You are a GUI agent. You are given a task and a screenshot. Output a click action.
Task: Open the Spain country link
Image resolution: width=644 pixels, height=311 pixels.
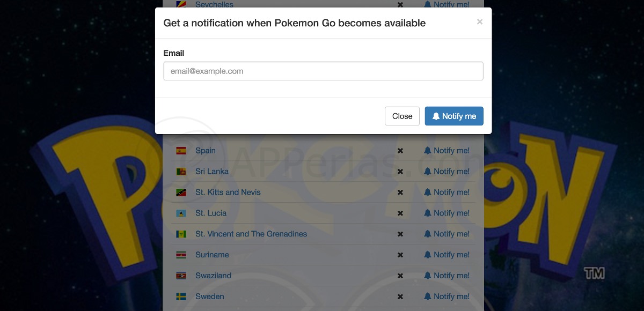pyautogui.click(x=206, y=151)
